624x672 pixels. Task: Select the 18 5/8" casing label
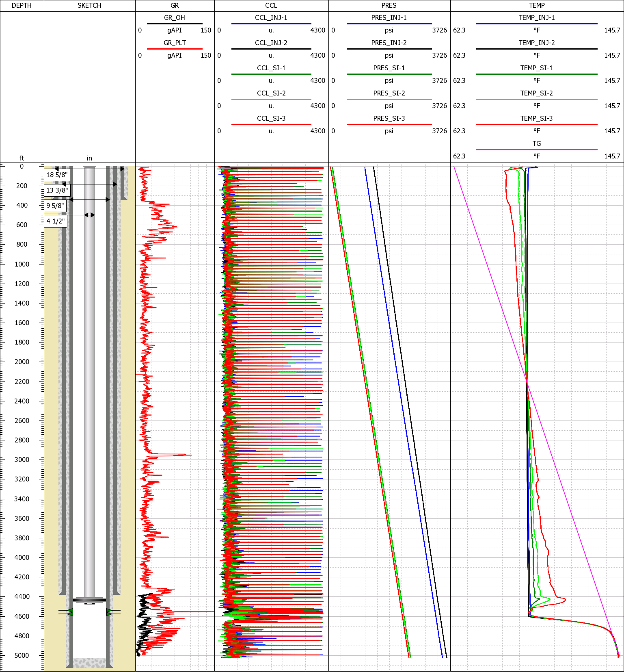[57, 175]
